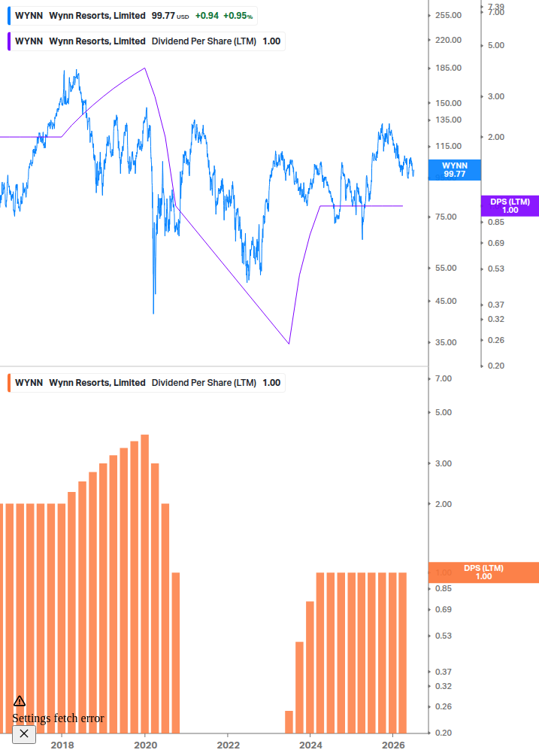Click the 255.00 price axis value

pyautogui.click(x=449, y=16)
